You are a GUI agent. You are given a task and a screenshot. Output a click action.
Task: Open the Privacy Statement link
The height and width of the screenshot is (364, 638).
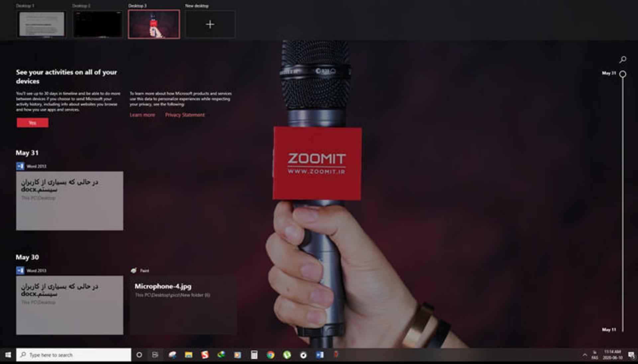pyautogui.click(x=185, y=115)
